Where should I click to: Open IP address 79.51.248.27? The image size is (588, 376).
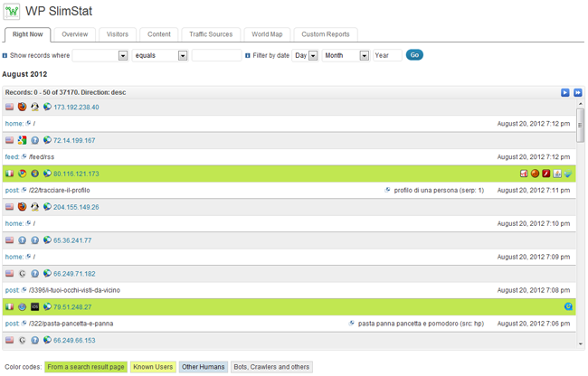pyautogui.click(x=72, y=307)
